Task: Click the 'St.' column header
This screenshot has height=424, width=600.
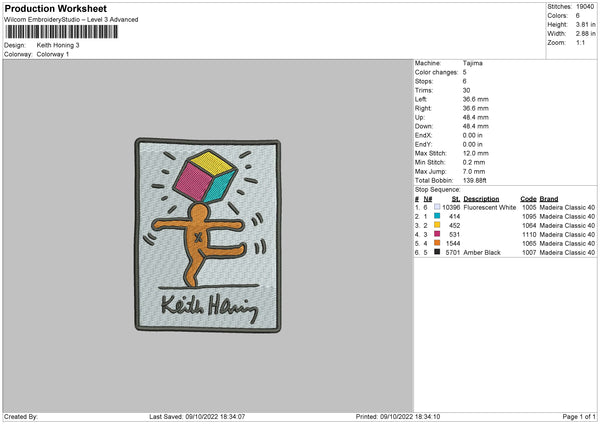Action: 456,199
